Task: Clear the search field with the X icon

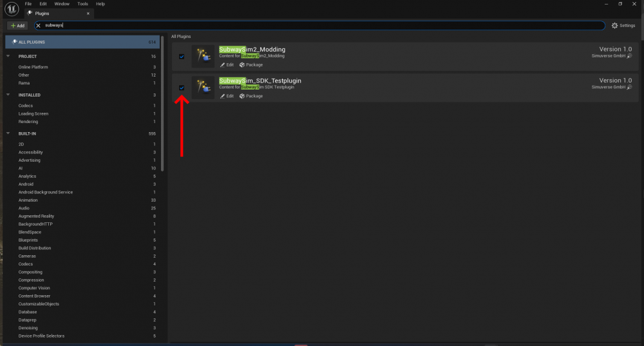Action: 38,25
